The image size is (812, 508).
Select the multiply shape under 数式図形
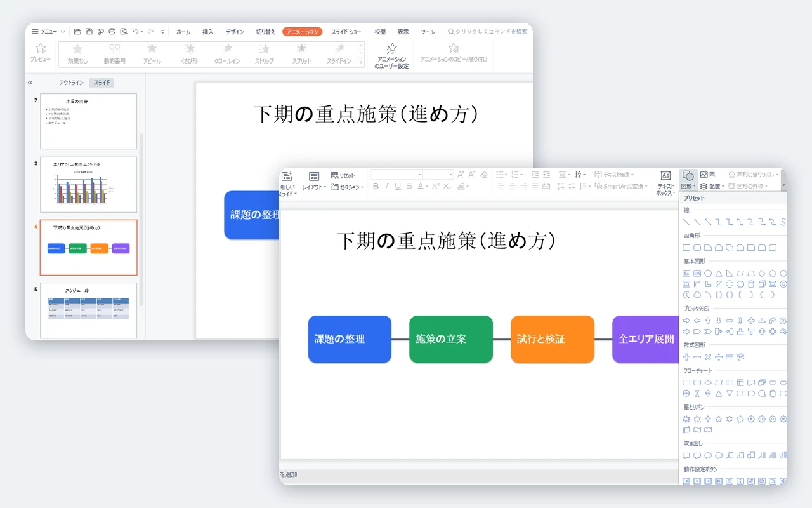pos(708,357)
